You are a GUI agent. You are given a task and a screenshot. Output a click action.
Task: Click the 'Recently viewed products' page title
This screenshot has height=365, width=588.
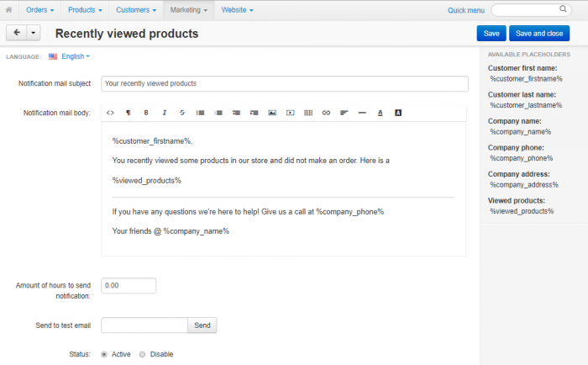127,34
